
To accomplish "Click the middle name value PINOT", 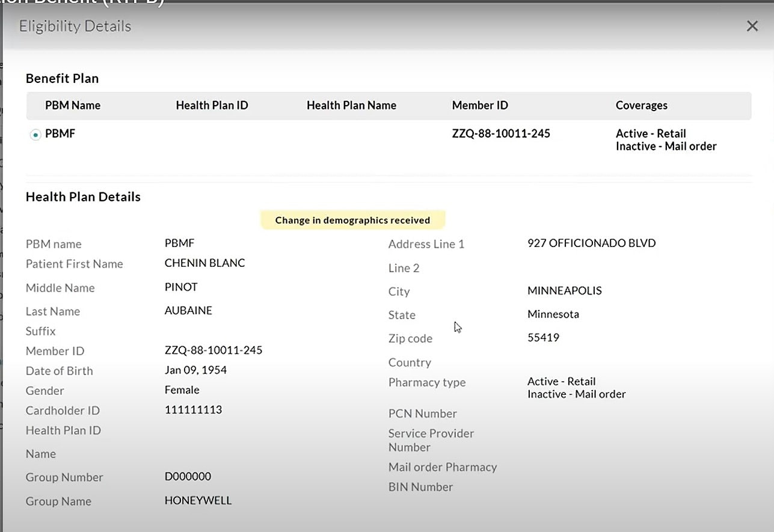I will pyautogui.click(x=181, y=287).
